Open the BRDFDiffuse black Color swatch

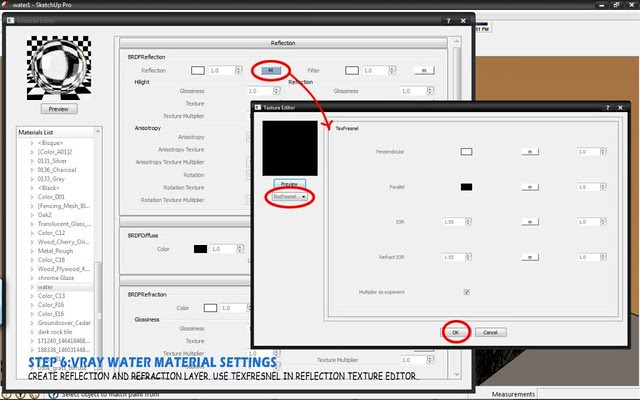pyautogui.click(x=200, y=249)
